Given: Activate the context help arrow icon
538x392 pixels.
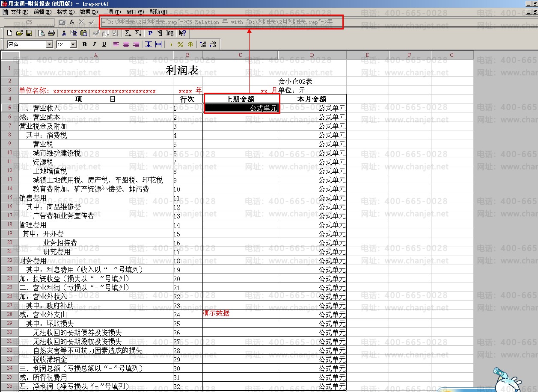Looking at the screenshot, I should point(182,33).
